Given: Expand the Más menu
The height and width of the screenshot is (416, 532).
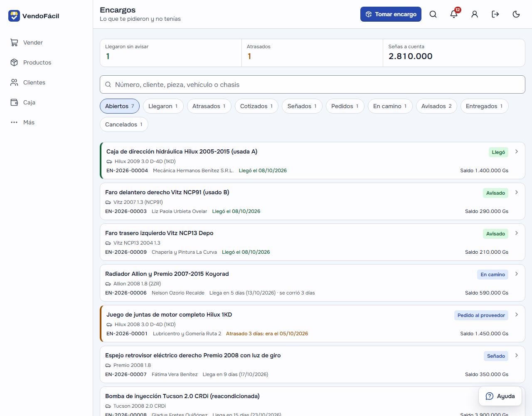Looking at the screenshot, I should 47,122.
